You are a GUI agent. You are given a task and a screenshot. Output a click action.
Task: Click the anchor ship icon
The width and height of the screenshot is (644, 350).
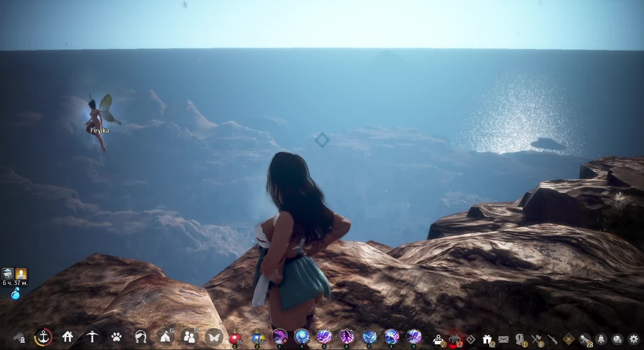click(43, 337)
